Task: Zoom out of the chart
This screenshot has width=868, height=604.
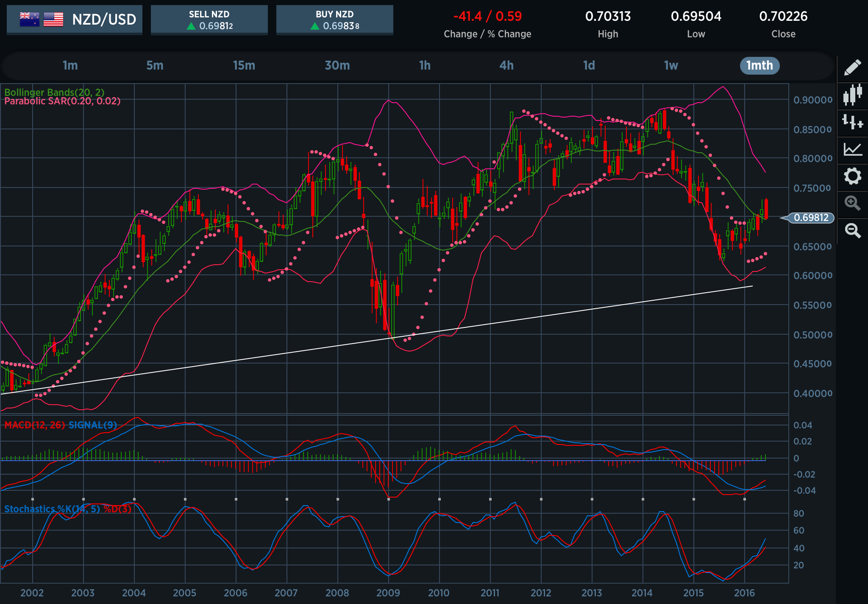Action: point(852,230)
